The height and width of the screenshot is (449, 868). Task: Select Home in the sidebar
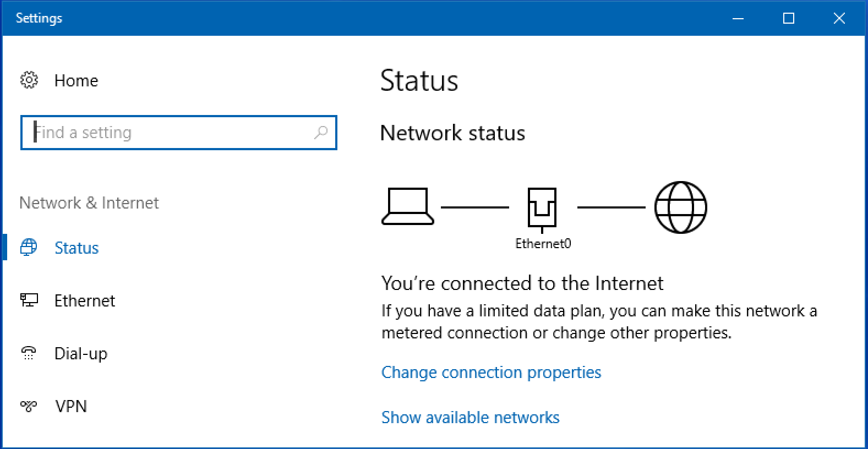click(x=76, y=80)
